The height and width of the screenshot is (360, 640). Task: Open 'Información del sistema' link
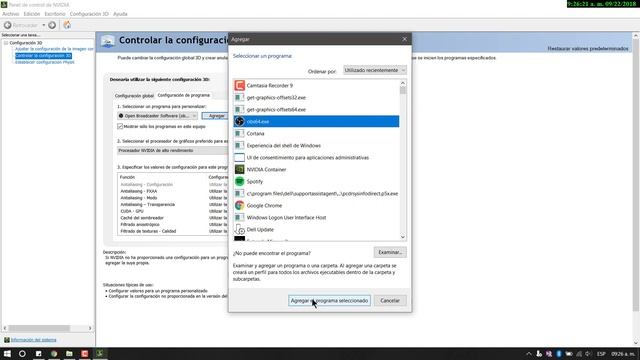coord(33,340)
